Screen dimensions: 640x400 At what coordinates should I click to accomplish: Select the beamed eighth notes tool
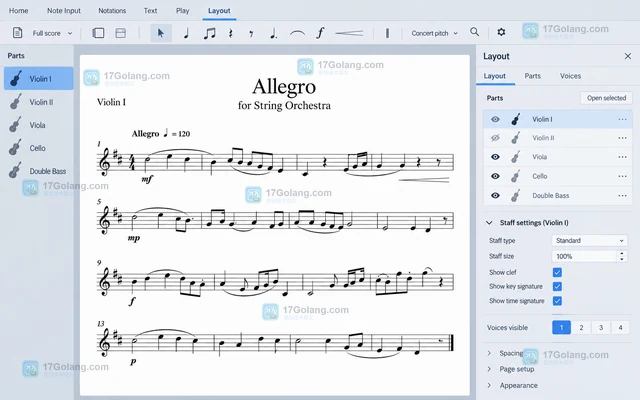209,33
